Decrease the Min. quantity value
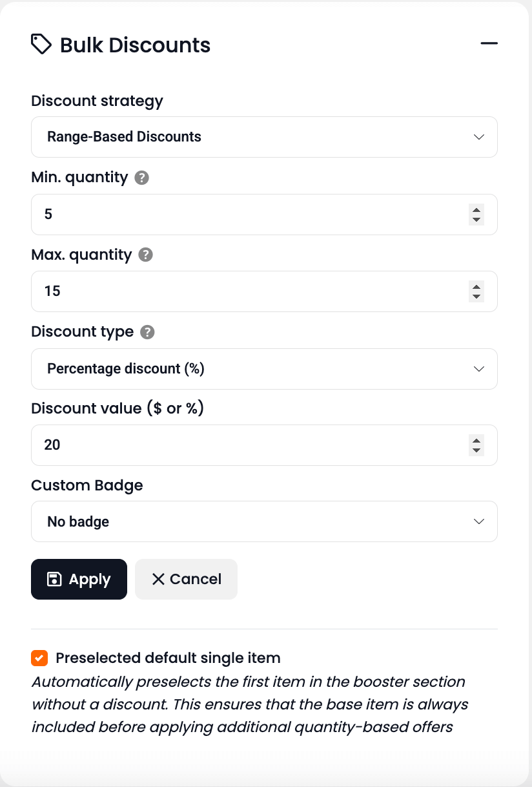The height and width of the screenshot is (787, 532). pyautogui.click(x=476, y=220)
